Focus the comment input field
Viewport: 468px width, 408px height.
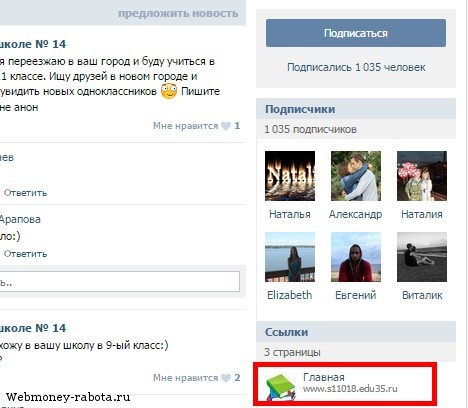tap(119, 282)
